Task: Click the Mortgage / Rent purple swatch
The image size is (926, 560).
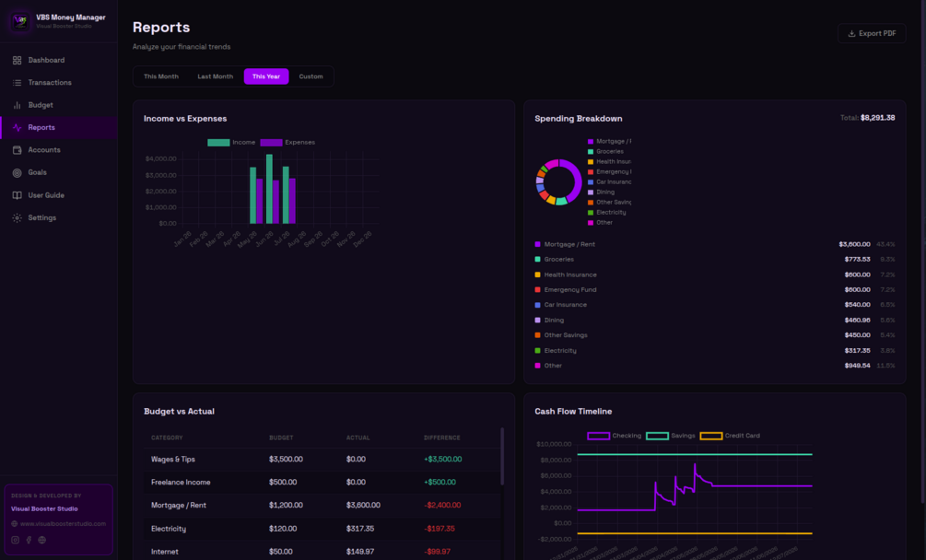Action: tap(537, 244)
